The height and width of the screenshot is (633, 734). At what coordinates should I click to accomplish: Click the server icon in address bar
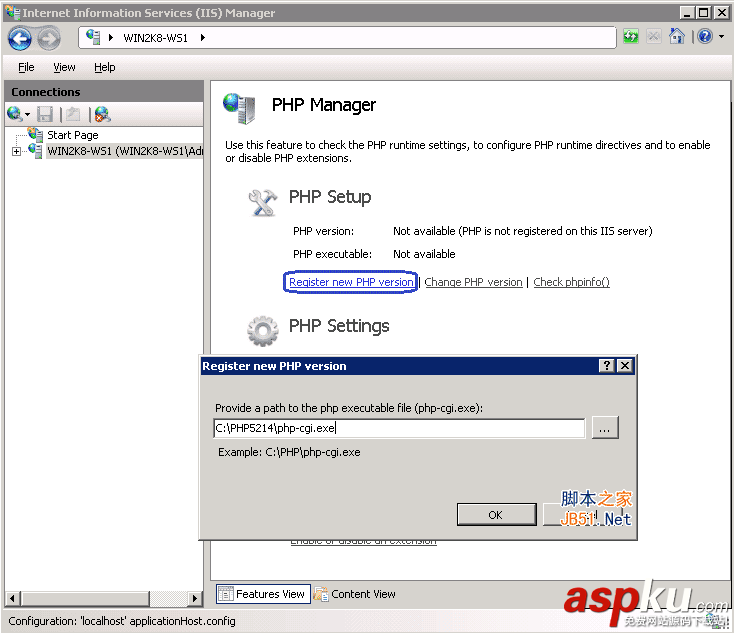click(94, 37)
